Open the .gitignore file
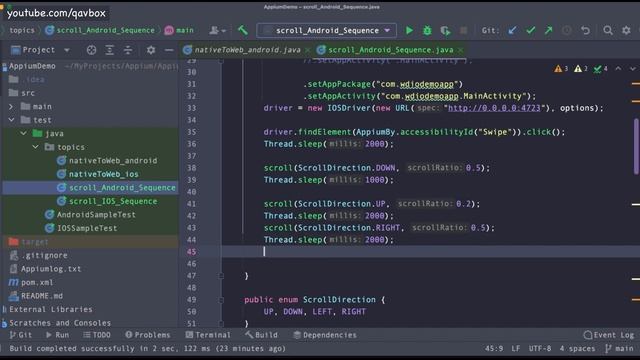The image size is (640, 360). [x=44, y=255]
